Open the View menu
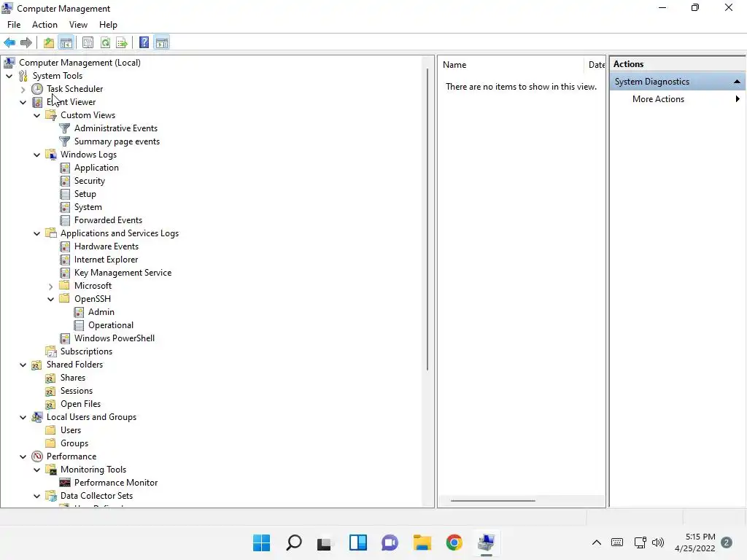 click(x=78, y=25)
